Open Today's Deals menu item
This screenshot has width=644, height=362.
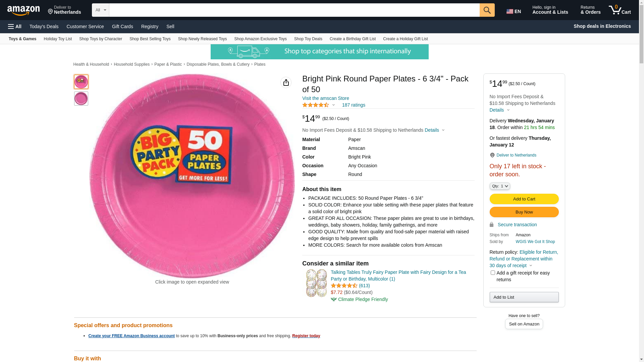(44, 26)
